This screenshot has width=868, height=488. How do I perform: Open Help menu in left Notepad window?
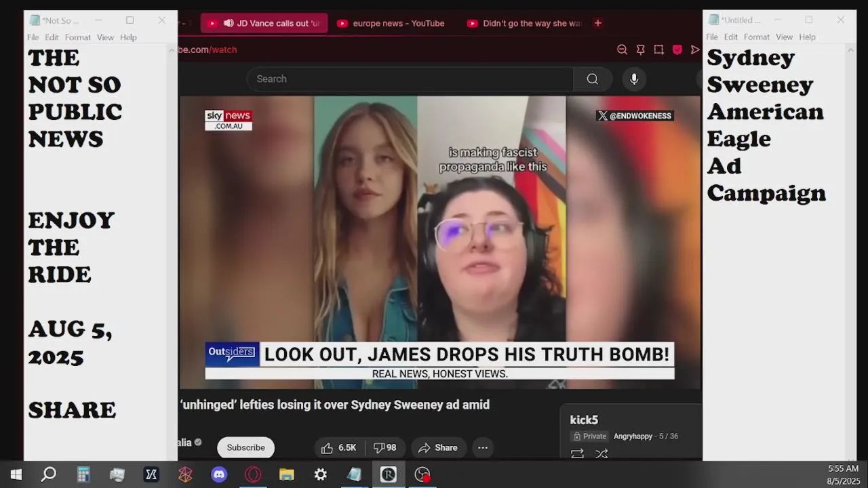click(x=128, y=37)
